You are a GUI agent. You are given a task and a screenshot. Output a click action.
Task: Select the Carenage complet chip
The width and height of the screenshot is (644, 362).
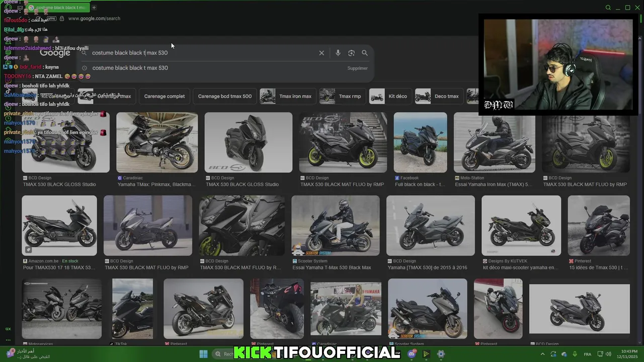click(165, 96)
